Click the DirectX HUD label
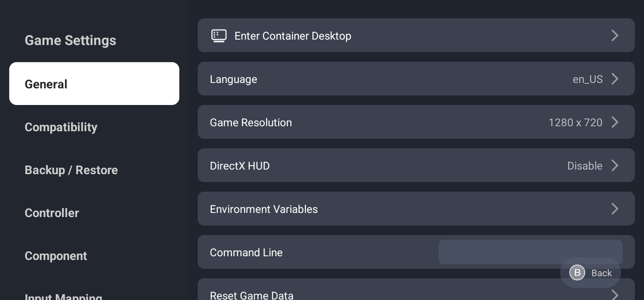This screenshot has width=644, height=300. tap(239, 166)
